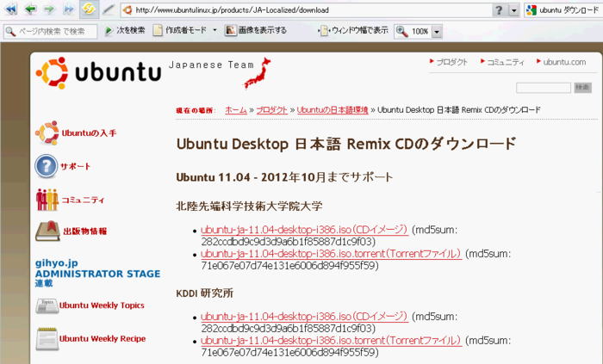Image resolution: width=603 pixels, height=364 pixels.
Task: Click the 検索 search button on the page
Action: pyautogui.click(x=582, y=88)
